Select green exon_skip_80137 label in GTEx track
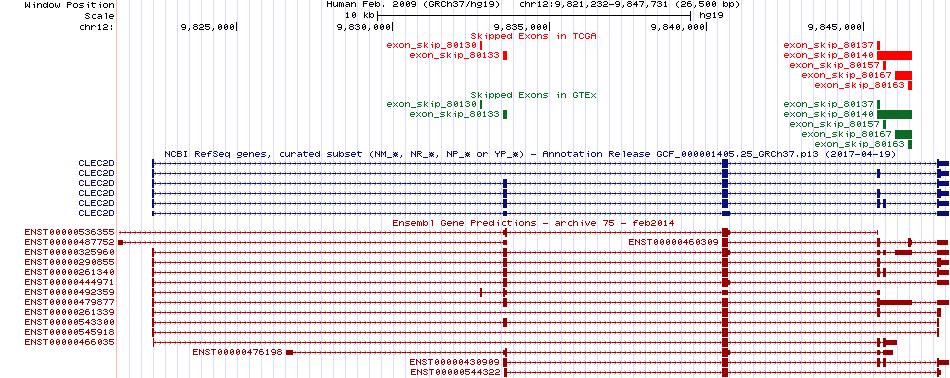 (828, 104)
